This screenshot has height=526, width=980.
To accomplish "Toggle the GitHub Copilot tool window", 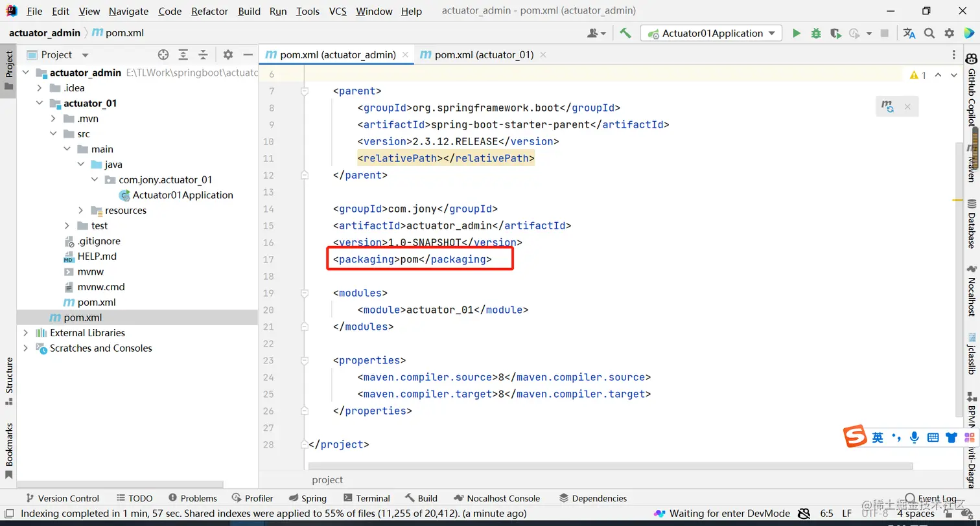I will tap(972, 91).
